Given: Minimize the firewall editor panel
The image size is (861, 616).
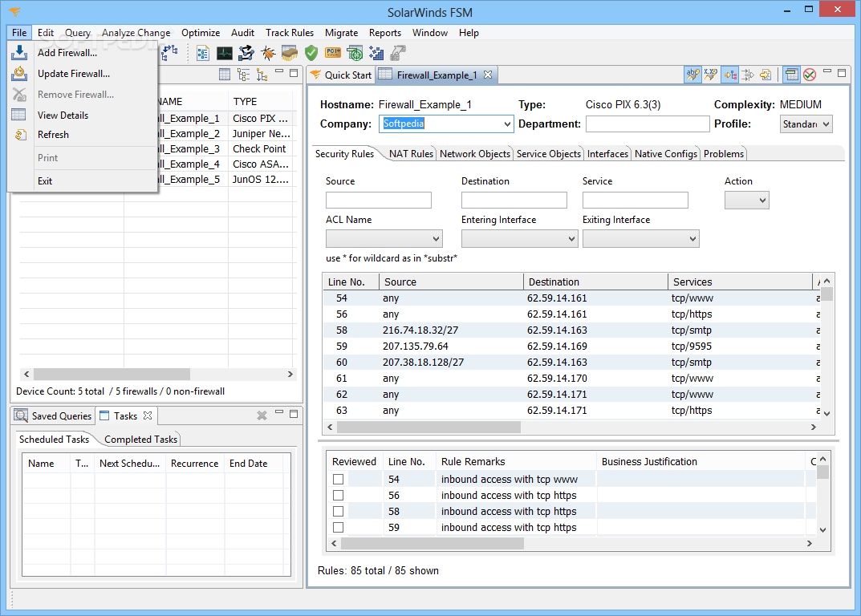Looking at the screenshot, I should click(x=827, y=72).
